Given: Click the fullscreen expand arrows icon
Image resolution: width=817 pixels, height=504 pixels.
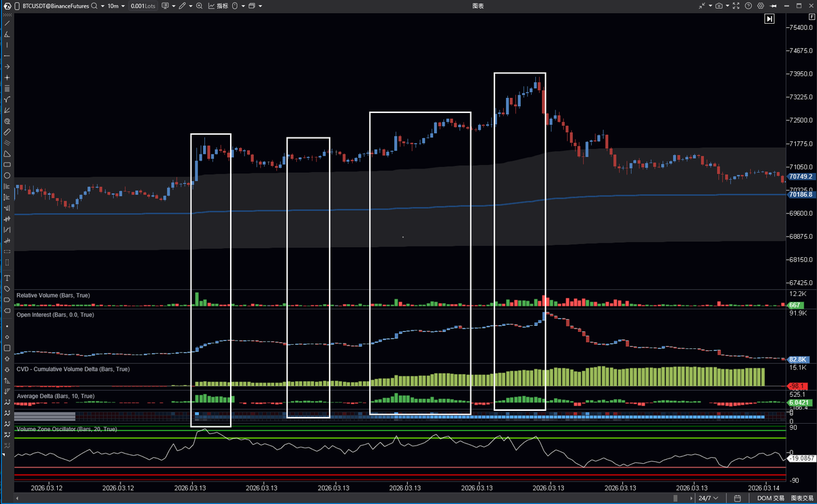Looking at the screenshot, I should coord(735,5).
